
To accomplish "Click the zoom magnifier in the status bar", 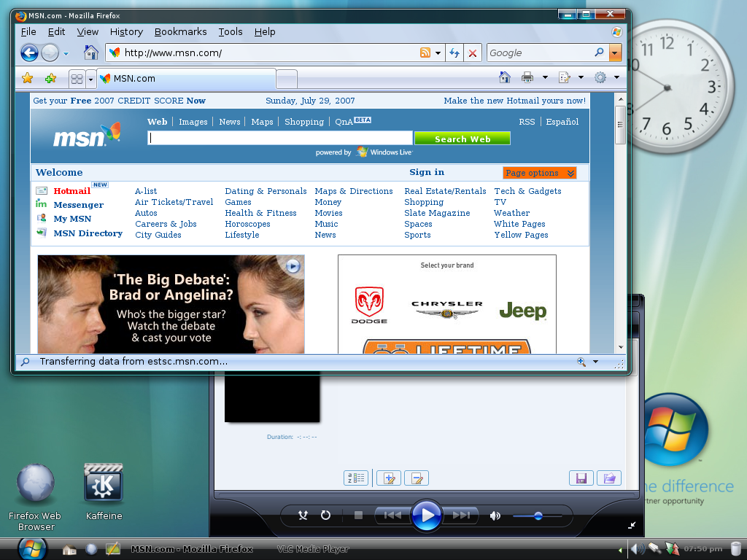I will [581, 362].
